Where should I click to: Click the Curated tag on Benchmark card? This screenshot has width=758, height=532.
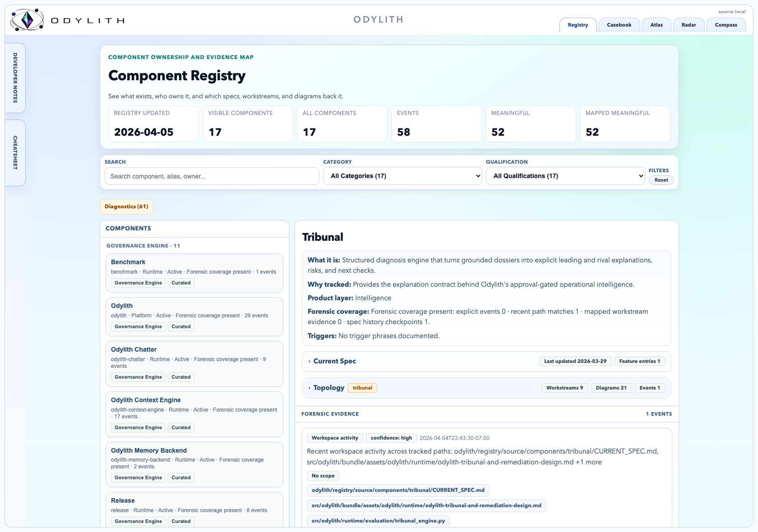pyautogui.click(x=181, y=283)
